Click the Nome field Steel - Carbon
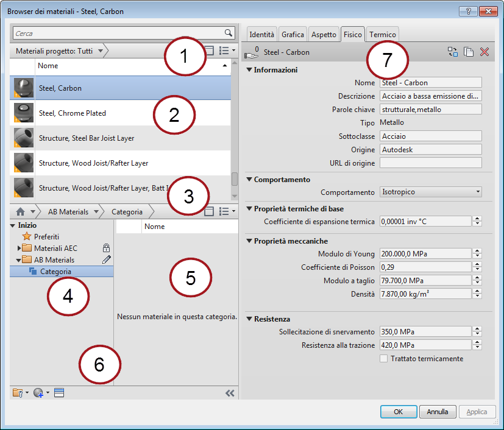The width and height of the screenshot is (504, 430). [x=431, y=83]
